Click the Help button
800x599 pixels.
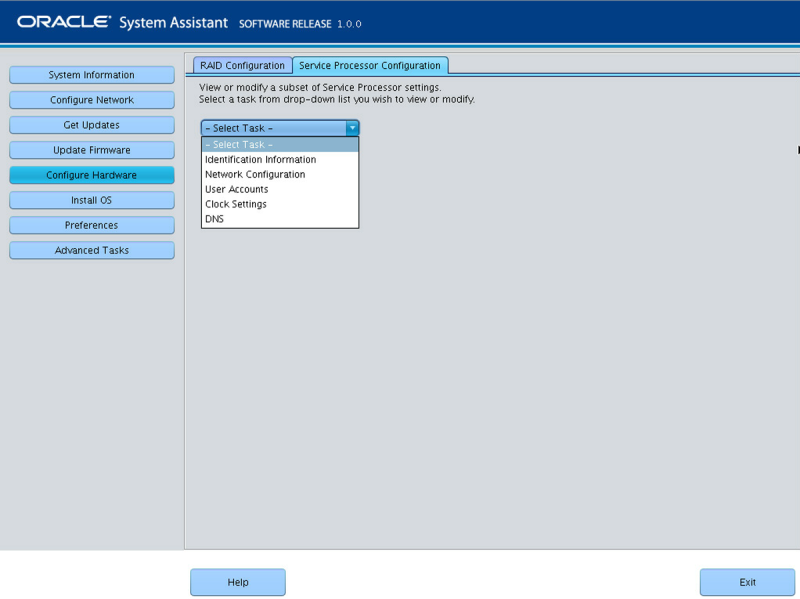click(x=238, y=582)
